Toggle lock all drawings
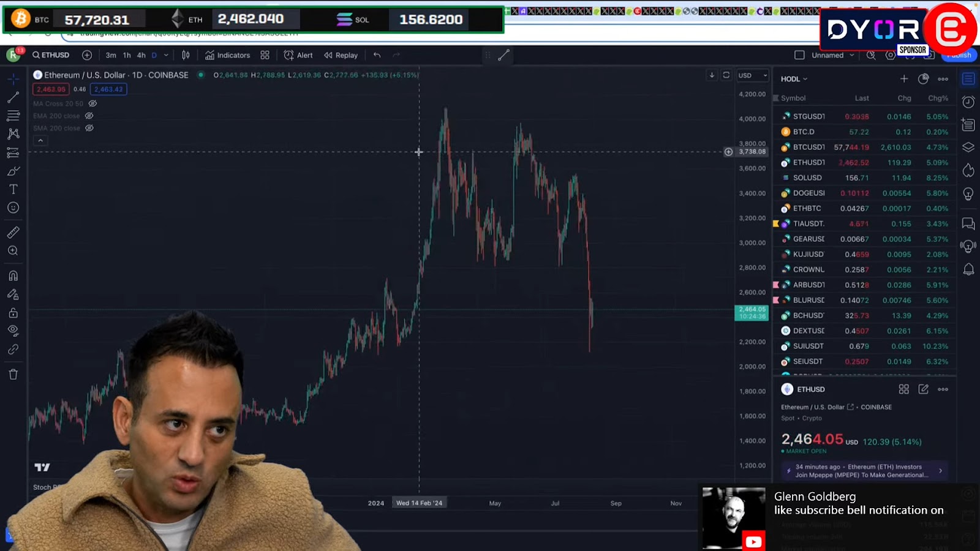 13,313
